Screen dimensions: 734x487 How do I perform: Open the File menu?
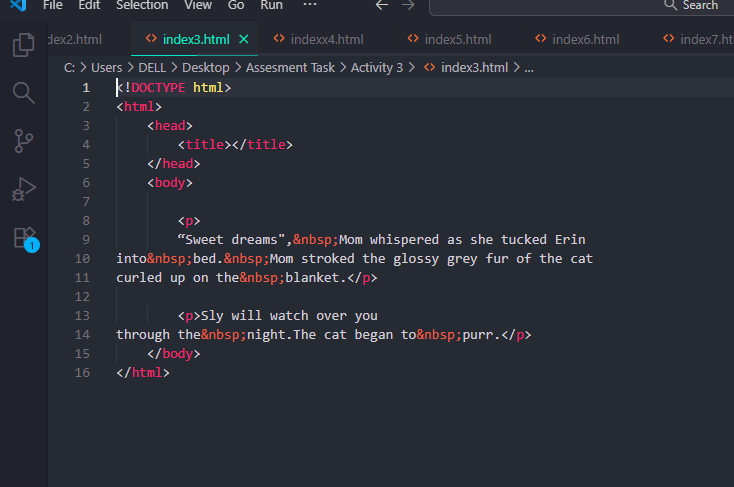pyautogui.click(x=53, y=5)
